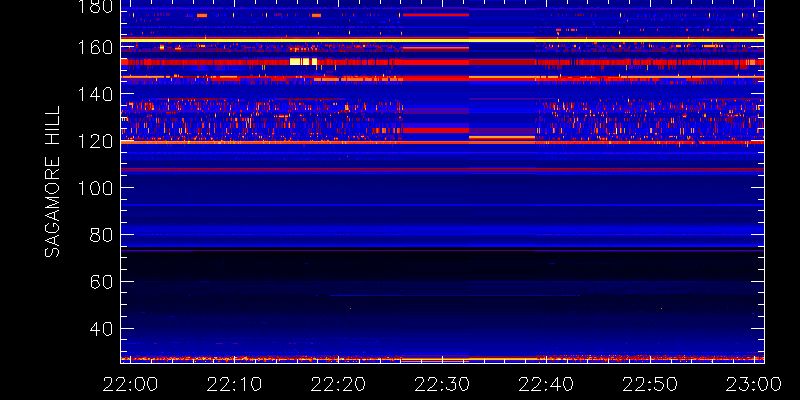Click the 22:40 time axis label
Image resolution: width=800 pixels, height=400 pixels.
(x=545, y=384)
